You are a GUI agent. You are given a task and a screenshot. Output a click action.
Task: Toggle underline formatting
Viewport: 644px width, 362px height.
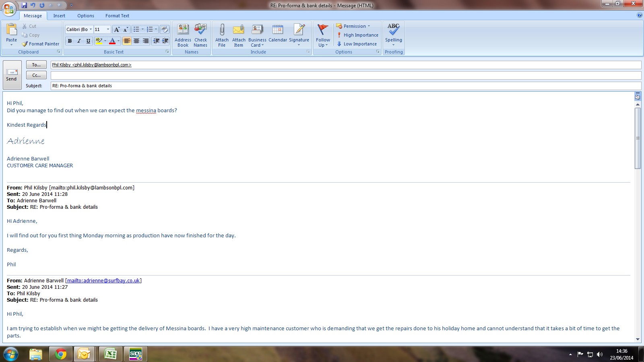point(88,41)
